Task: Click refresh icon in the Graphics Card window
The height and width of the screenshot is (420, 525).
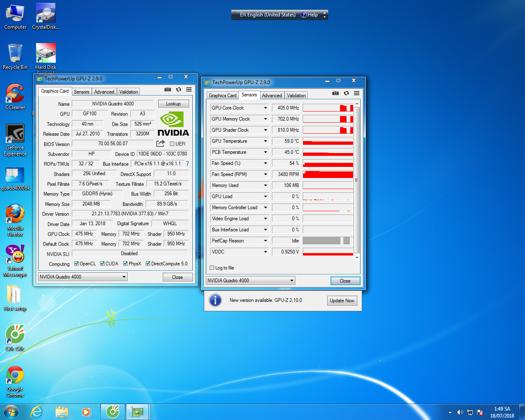Action: tap(178, 89)
